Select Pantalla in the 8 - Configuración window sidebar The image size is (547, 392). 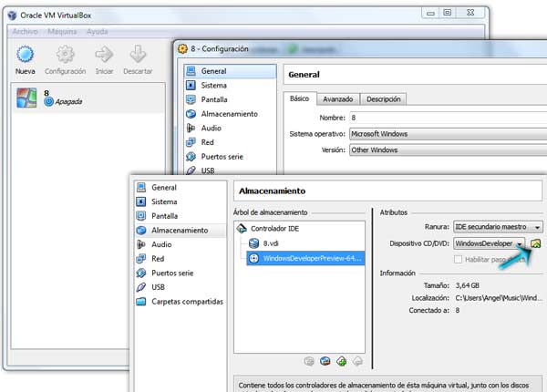pyautogui.click(x=231, y=99)
